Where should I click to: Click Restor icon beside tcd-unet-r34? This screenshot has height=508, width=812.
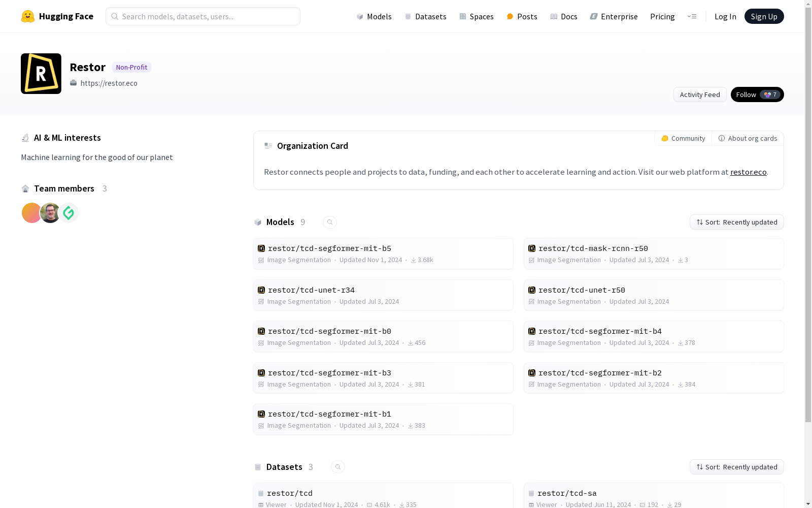pyautogui.click(x=261, y=290)
